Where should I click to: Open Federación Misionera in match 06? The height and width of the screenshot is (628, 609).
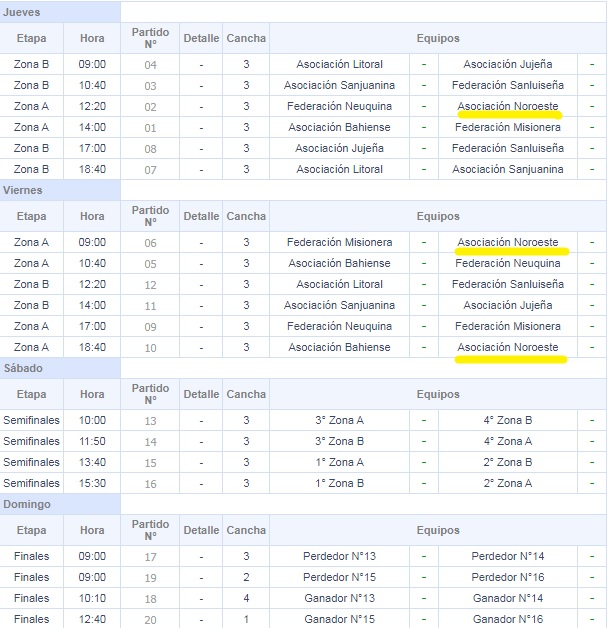click(x=339, y=242)
